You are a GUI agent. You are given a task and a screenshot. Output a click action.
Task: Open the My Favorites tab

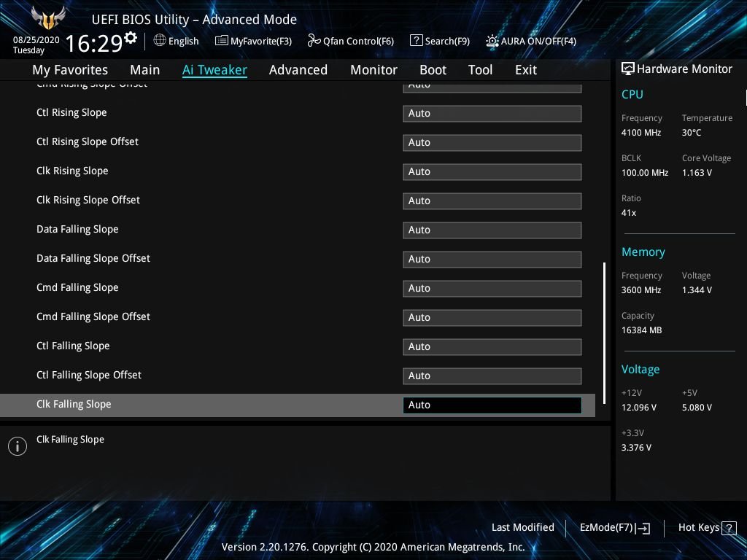pyautogui.click(x=70, y=70)
